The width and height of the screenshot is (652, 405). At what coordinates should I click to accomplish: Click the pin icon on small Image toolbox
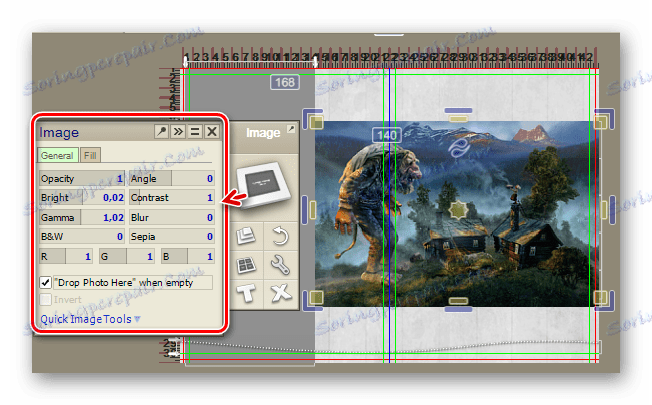tap(291, 129)
